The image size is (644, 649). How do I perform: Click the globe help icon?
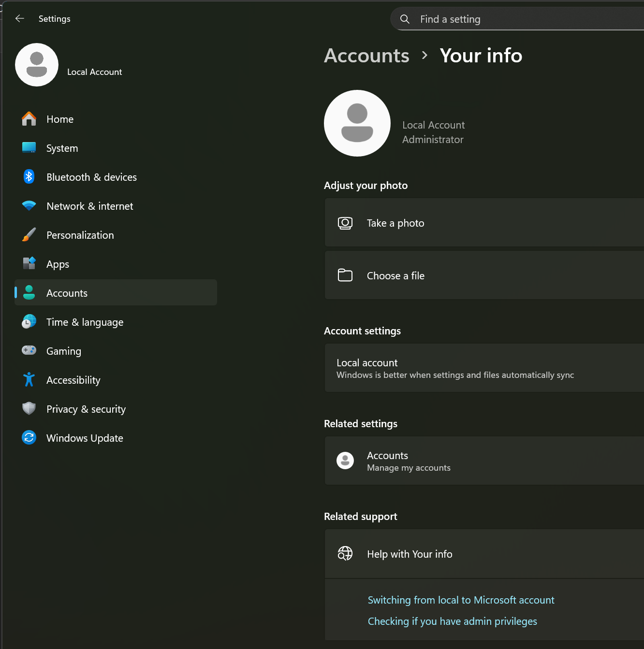[345, 554]
